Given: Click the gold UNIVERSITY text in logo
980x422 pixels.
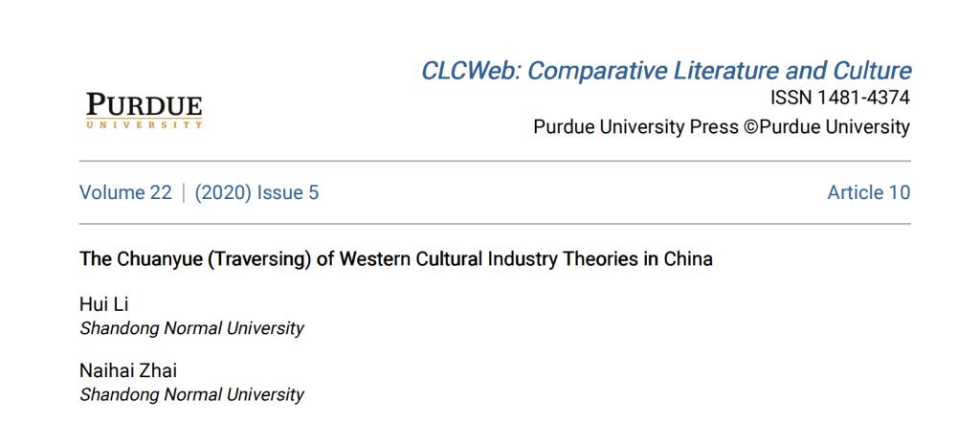Looking at the screenshot, I should coord(145,124).
